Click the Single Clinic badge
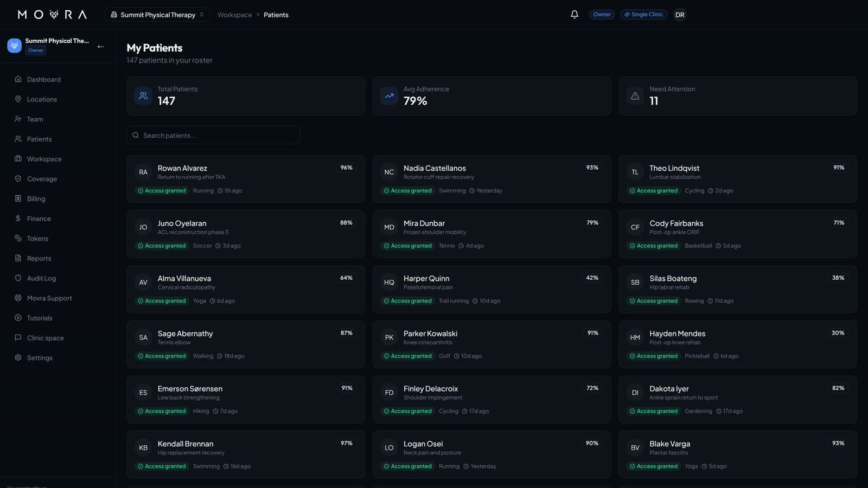This screenshot has width=868, height=488. point(643,15)
